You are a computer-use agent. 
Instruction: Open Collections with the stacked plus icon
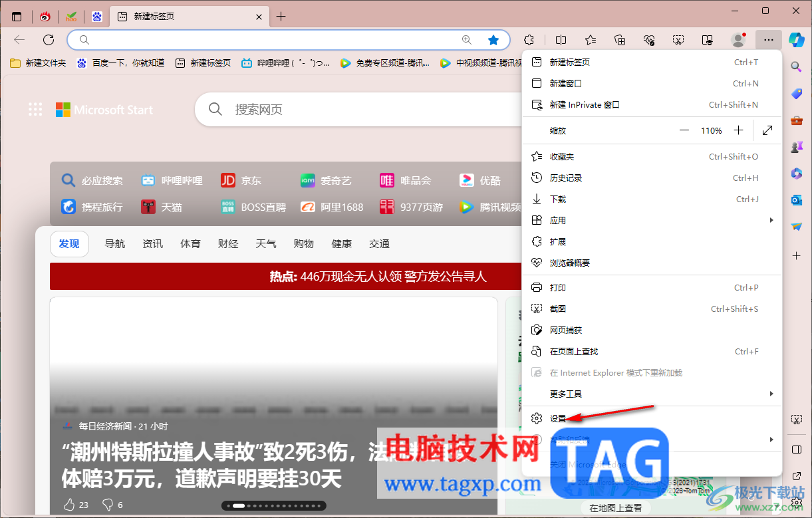(619, 40)
